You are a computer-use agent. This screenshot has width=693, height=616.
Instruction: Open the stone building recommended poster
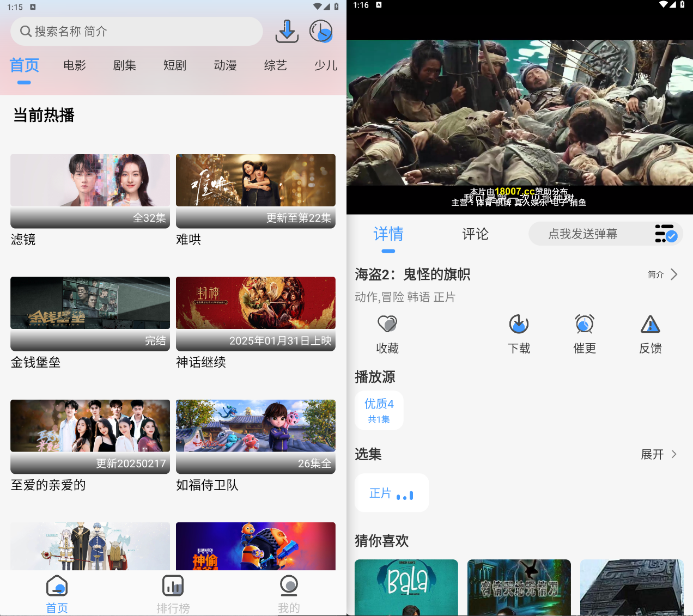632,588
